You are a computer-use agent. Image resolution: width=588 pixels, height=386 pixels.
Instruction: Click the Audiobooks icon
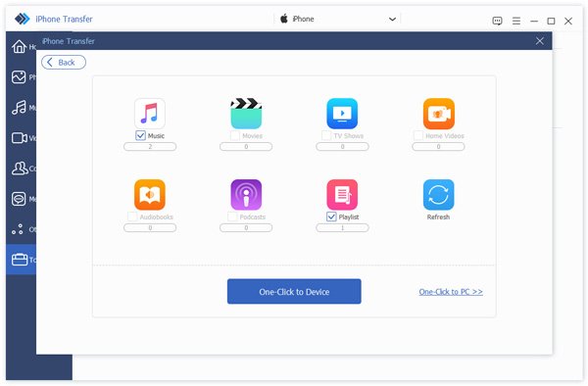[150, 195]
